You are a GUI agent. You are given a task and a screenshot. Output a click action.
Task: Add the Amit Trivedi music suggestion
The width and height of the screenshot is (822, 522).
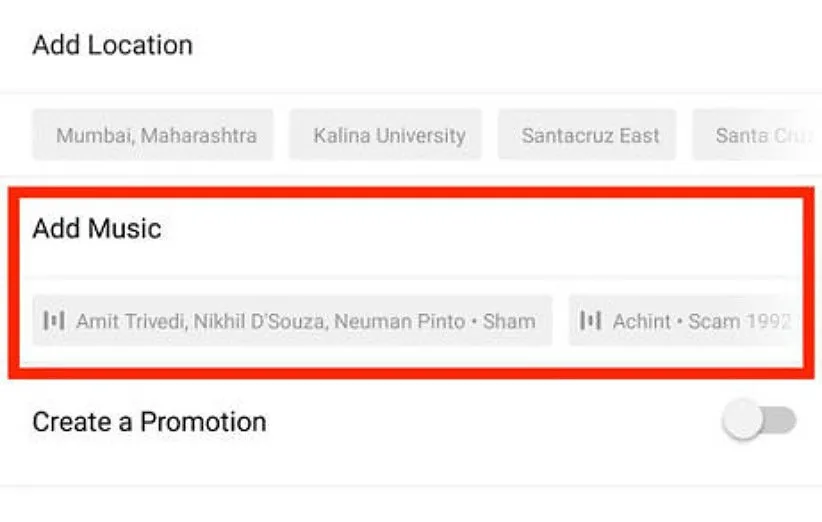tap(292, 321)
